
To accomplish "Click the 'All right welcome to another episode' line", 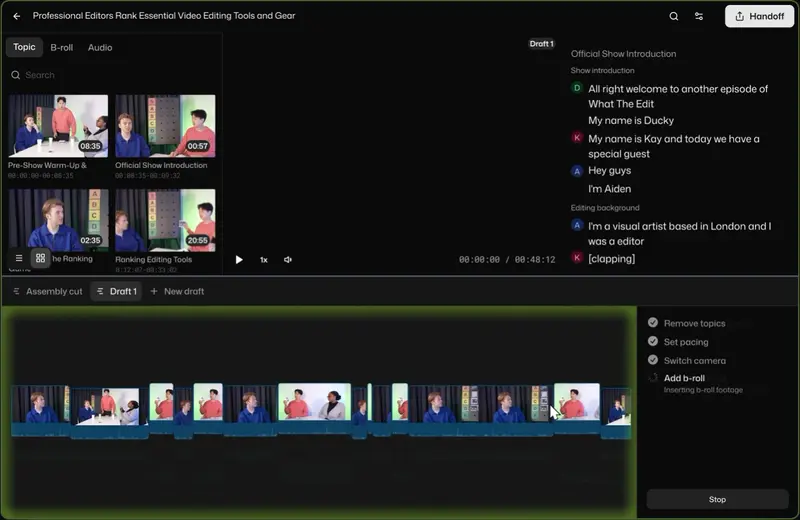I will click(678, 96).
